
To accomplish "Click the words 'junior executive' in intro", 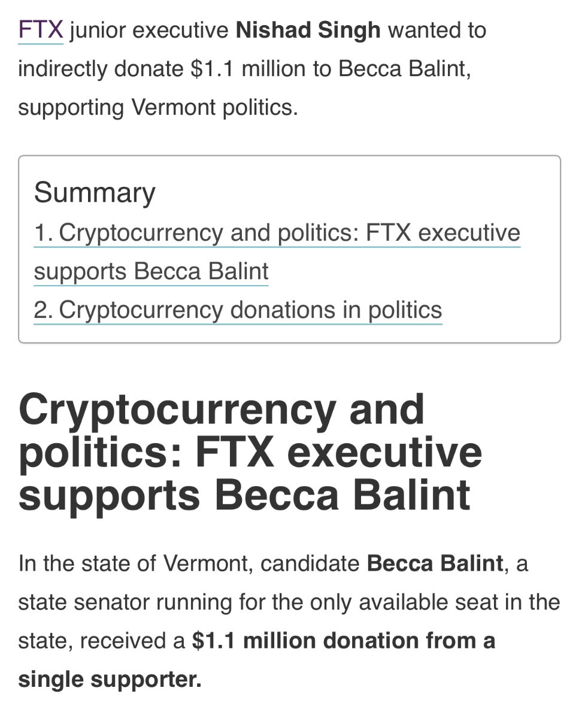I will tap(150, 30).
